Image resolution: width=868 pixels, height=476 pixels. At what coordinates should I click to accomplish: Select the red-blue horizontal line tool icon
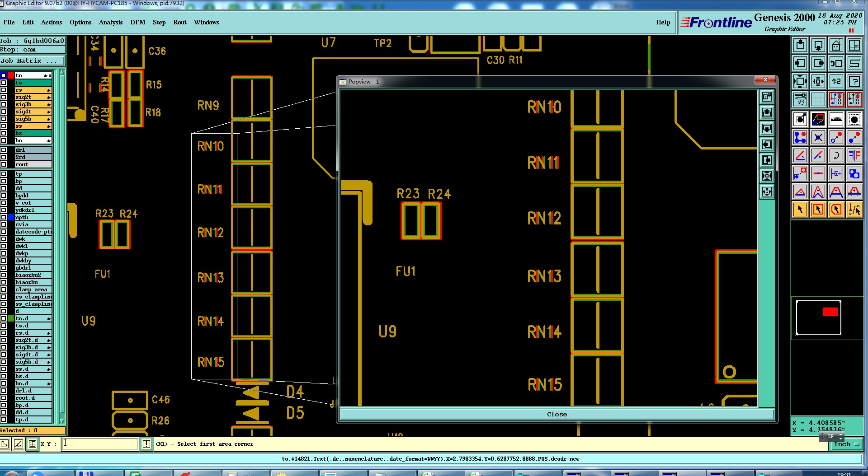click(x=818, y=173)
